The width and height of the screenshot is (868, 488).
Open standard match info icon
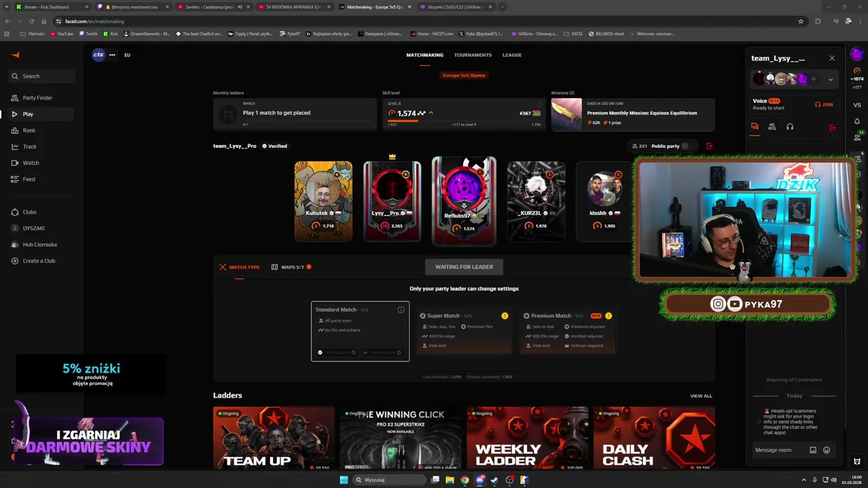pos(401,310)
